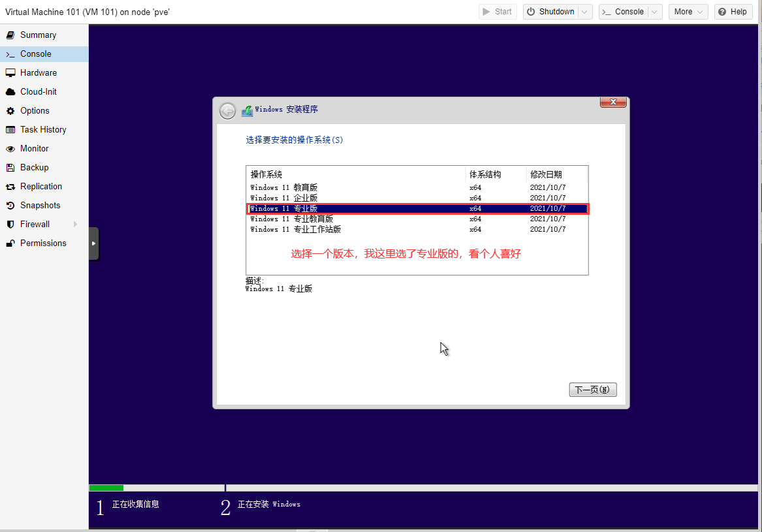Open the Options section
Screen dimensions: 762x532
click(44, 111)
